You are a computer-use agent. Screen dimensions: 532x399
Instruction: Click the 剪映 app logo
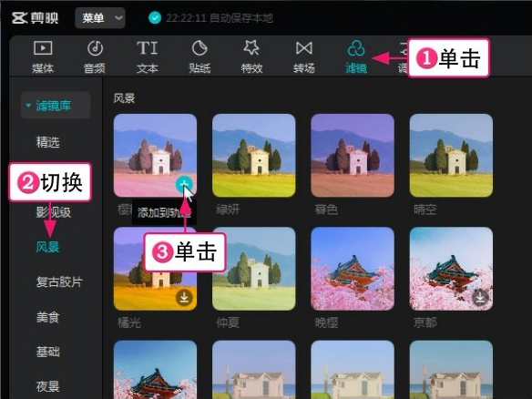click(36, 18)
